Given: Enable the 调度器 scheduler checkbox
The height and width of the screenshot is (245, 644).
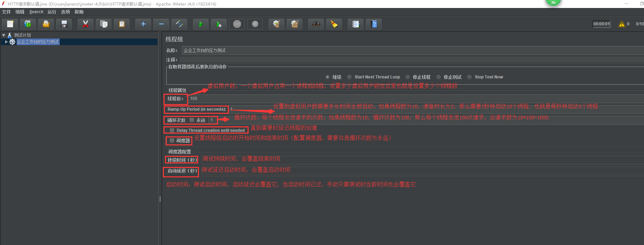Looking at the screenshot, I should pos(172,141).
